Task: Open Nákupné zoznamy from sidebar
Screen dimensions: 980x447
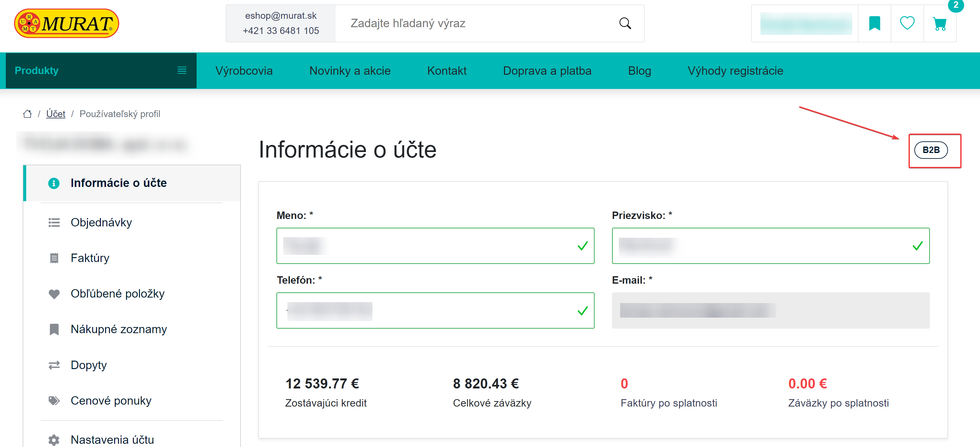Action: [119, 329]
